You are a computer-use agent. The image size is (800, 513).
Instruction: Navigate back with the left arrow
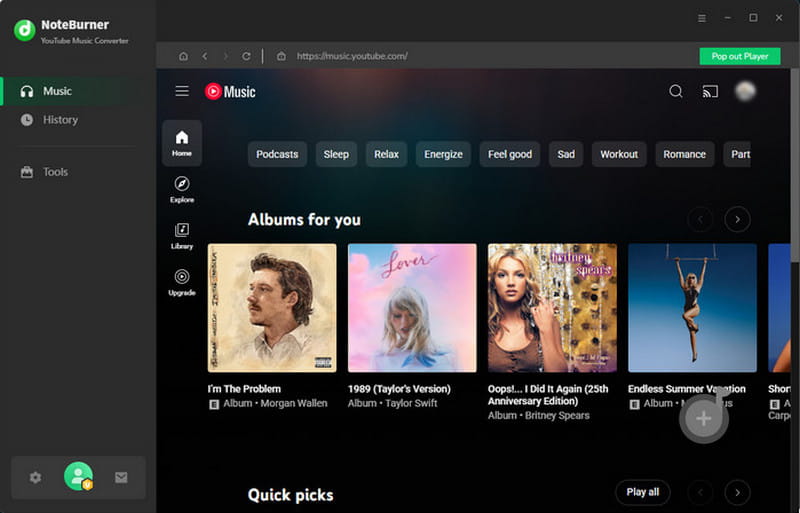pos(205,56)
